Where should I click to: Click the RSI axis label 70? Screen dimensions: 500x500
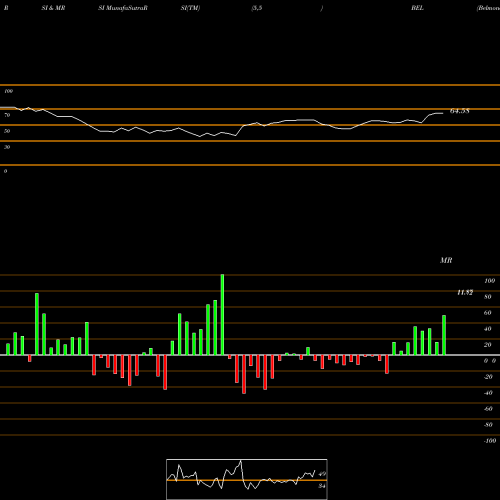[x=7, y=115]
